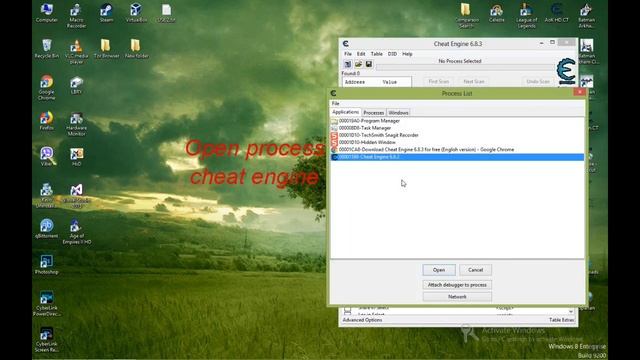Launch the Age of Empires II HD shortcut
This screenshot has width=640, height=360.
[x=76, y=232]
